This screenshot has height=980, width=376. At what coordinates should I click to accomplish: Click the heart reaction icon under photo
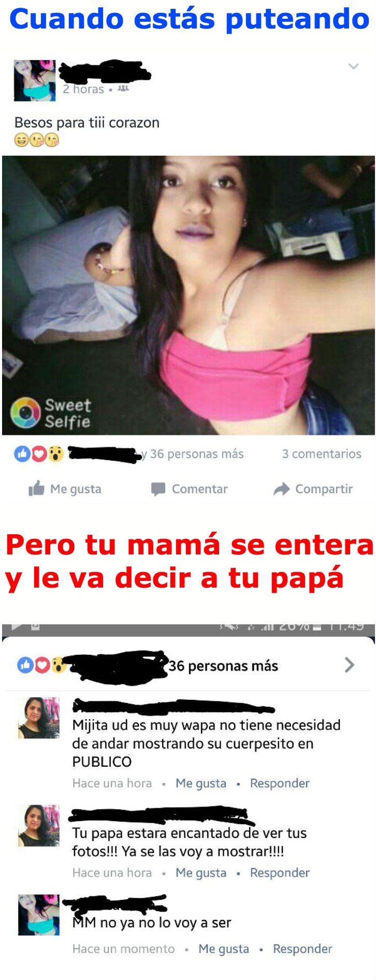point(39,455)
